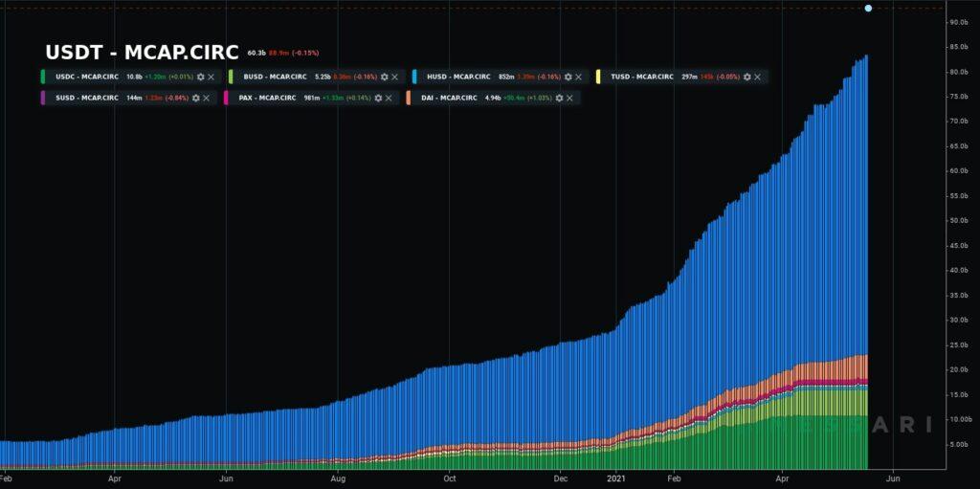This screenshot has height=489, width=980.
Task: Click the PAX value 981m
Action: click(x=312, y=99)
